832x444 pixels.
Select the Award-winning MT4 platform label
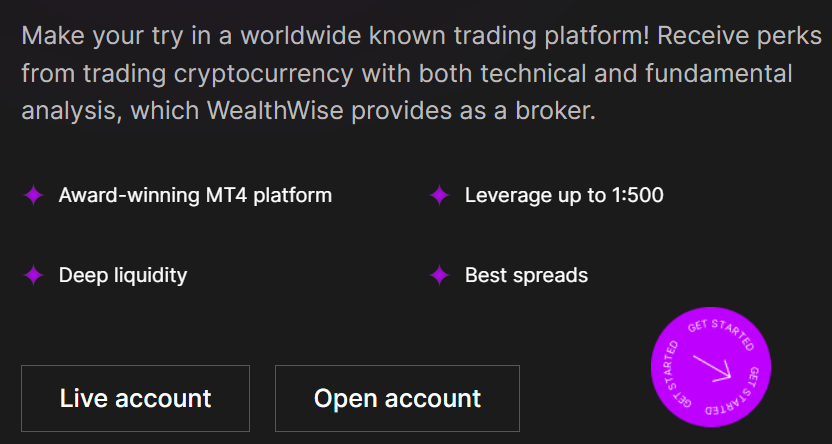195,195
